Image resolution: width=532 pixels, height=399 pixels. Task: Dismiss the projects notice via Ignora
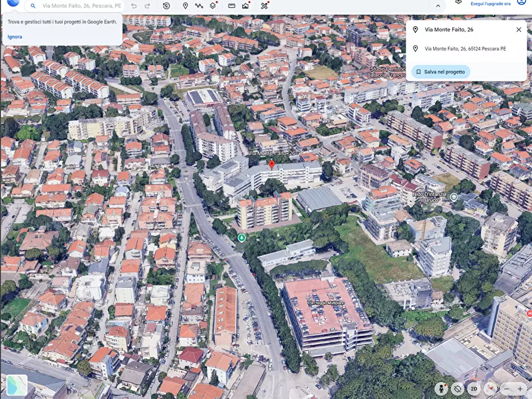point(13,36)
